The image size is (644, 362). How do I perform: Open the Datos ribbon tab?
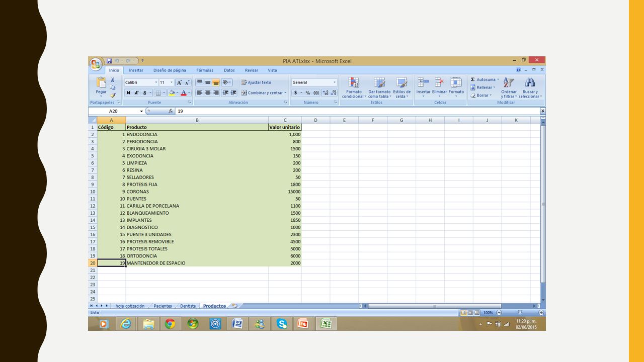pyautogui.click(x=229, y=70)
